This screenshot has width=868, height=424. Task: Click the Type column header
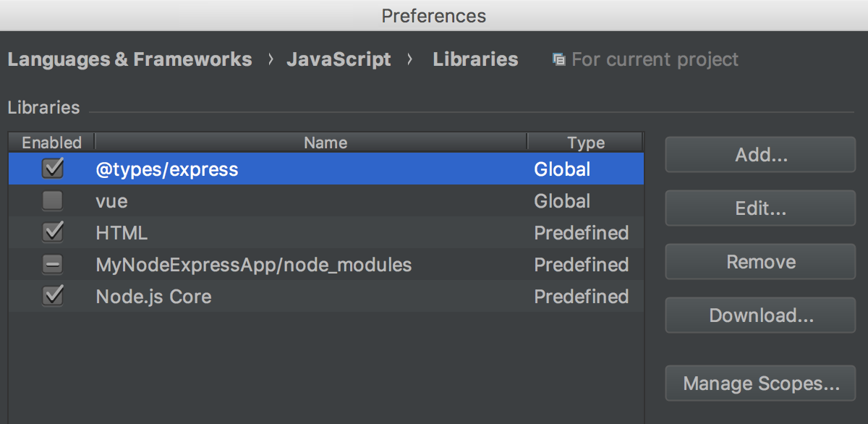click(x=585, y=142)
